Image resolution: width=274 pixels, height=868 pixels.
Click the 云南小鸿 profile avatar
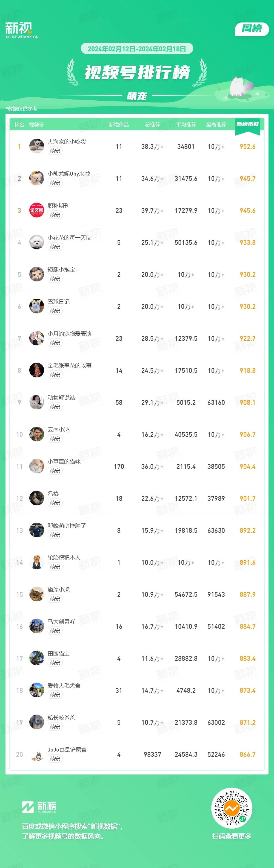tap(36, 434)
